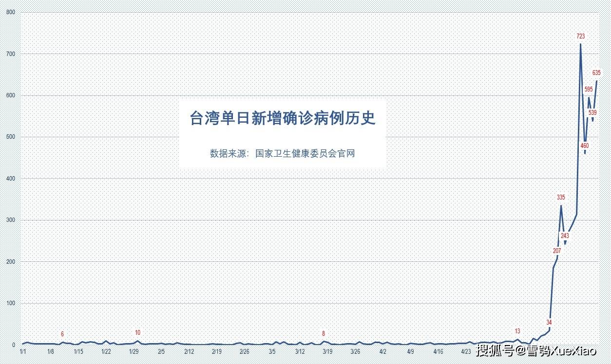Click the 723 peak data label
Viewport: 611px width, 364px height.
tap(580, 36)
